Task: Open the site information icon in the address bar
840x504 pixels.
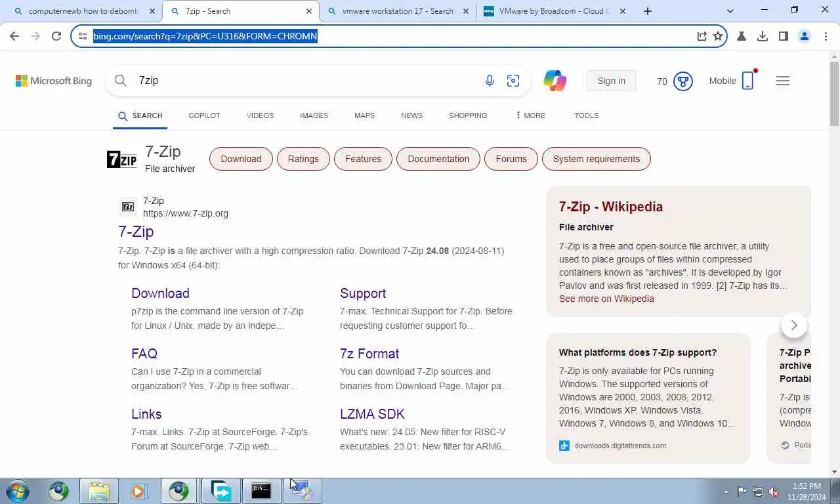Action: pyautogui.click(x=83, y=36)
